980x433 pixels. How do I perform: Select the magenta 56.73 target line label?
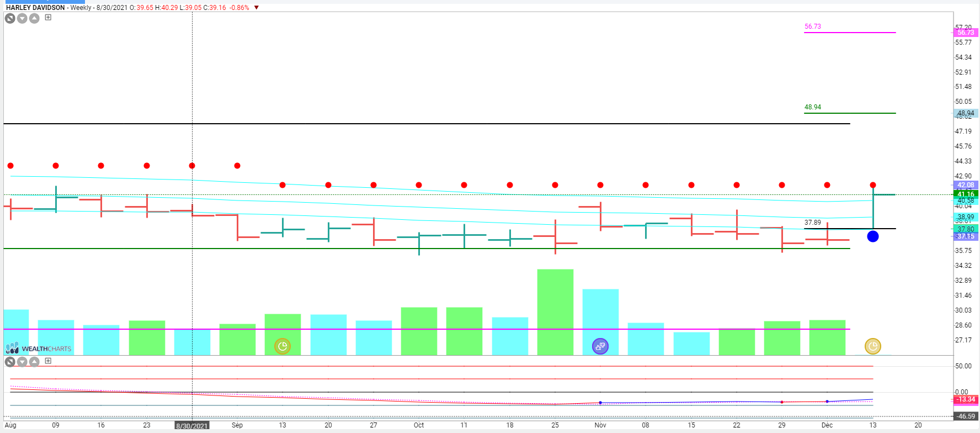[x=813, y=27]
